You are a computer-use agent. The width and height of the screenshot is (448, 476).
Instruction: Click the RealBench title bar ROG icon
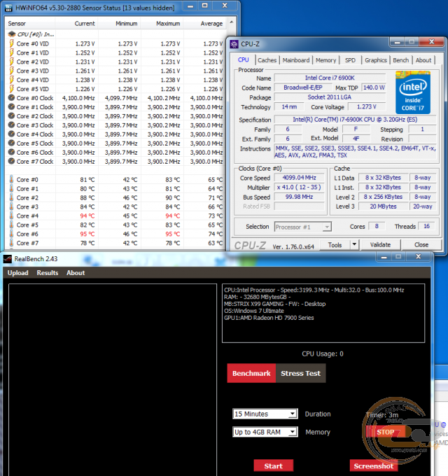(8, 259)
